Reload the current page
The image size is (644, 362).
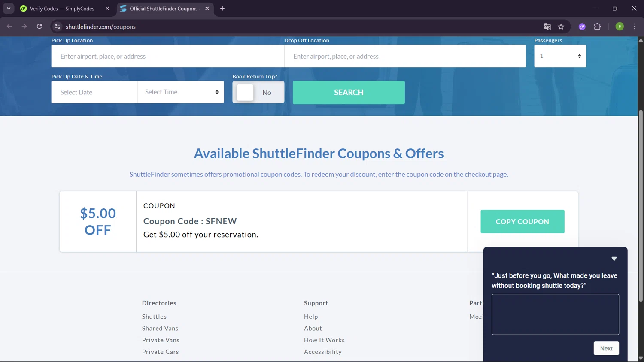coord(39,27)
